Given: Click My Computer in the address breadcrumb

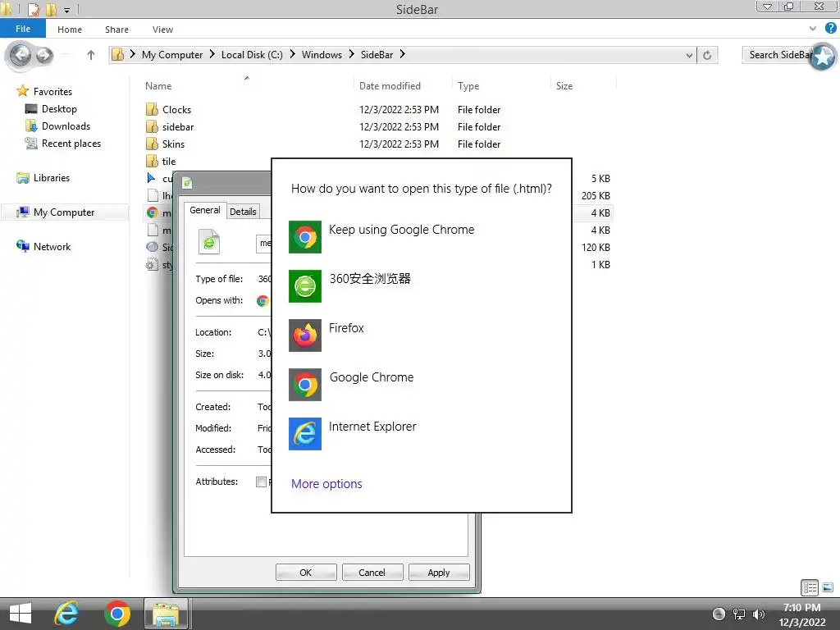Looking at the screenshot, I should click(x=172, y=55).
